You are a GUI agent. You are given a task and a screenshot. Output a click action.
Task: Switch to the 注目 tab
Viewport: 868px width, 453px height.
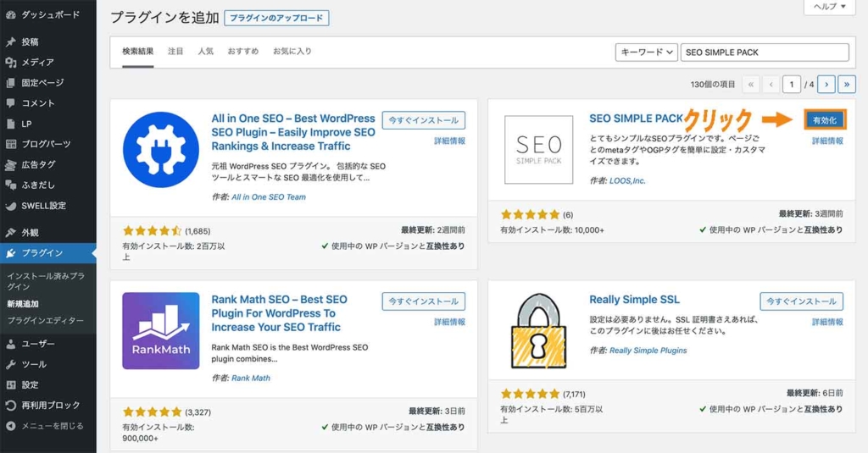175,52
